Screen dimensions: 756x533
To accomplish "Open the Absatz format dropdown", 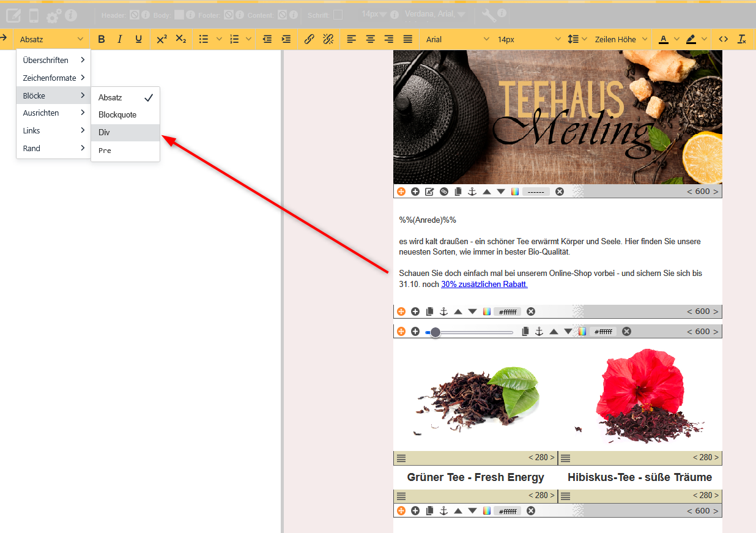I will tap(51, 39).
